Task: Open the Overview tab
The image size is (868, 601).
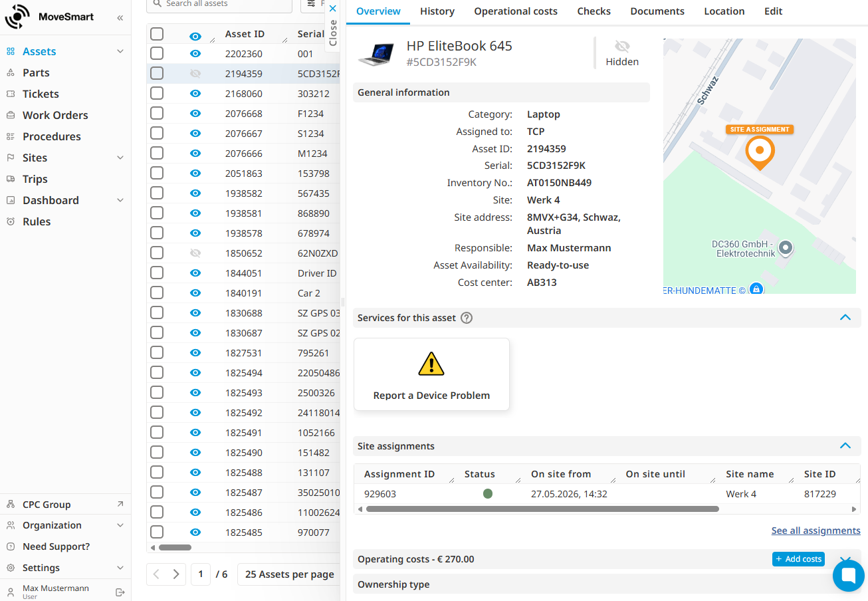Action: [378, 11]
